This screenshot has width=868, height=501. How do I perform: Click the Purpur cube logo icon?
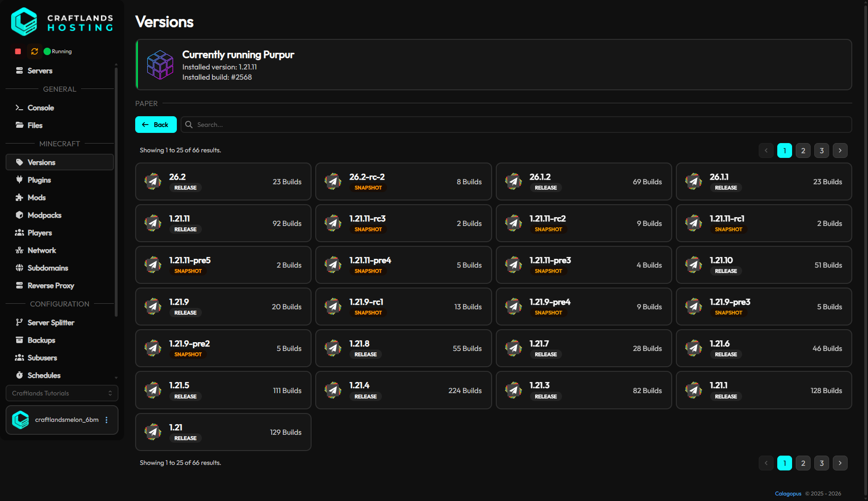click(160, 65)
